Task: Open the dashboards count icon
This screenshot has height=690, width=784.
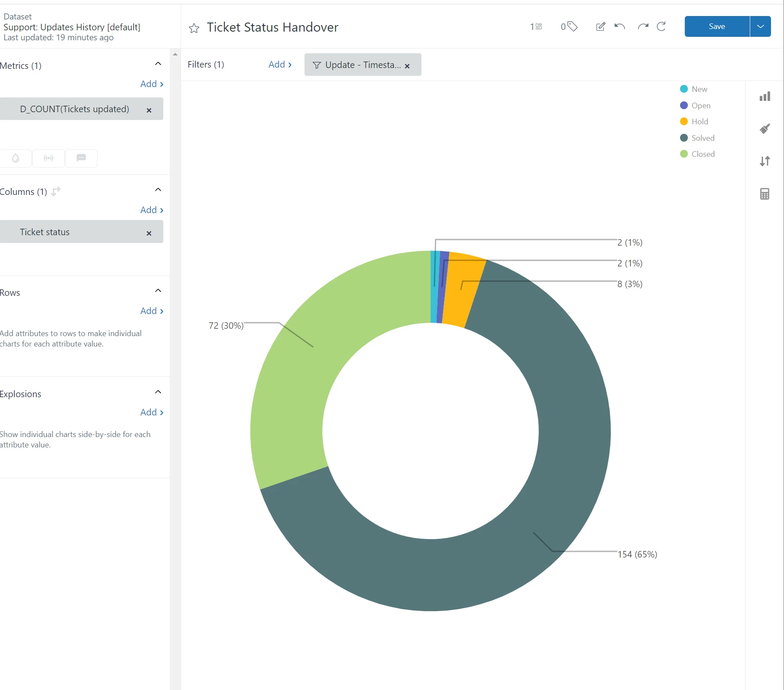Action: point(536,27)
